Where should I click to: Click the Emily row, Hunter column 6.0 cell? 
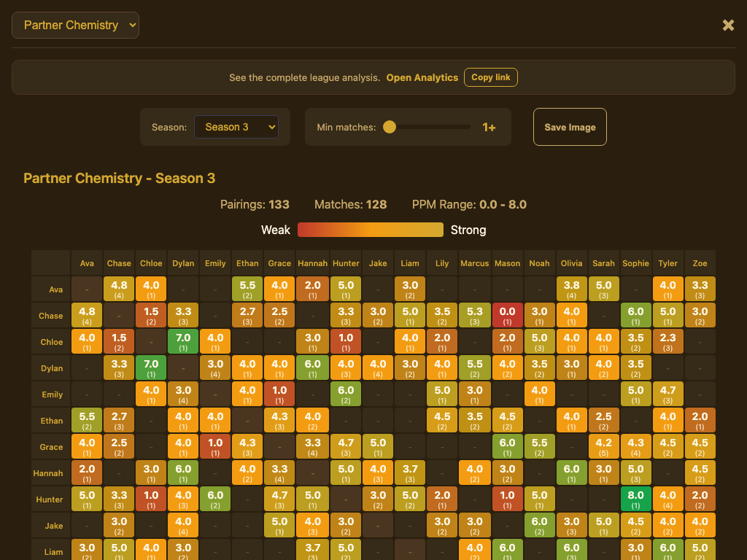pyautogui.click(x=346, y=394)
